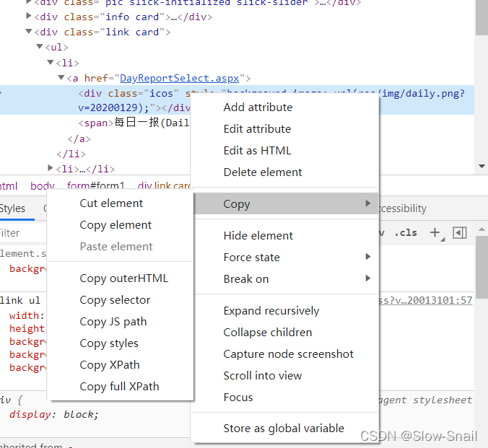Expand the info card div node
The image size is (488, 448).
[29, 16]
